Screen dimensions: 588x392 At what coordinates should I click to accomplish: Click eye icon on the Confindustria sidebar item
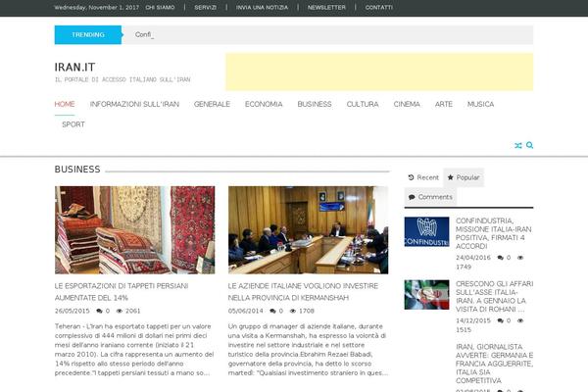pos(520,258)
